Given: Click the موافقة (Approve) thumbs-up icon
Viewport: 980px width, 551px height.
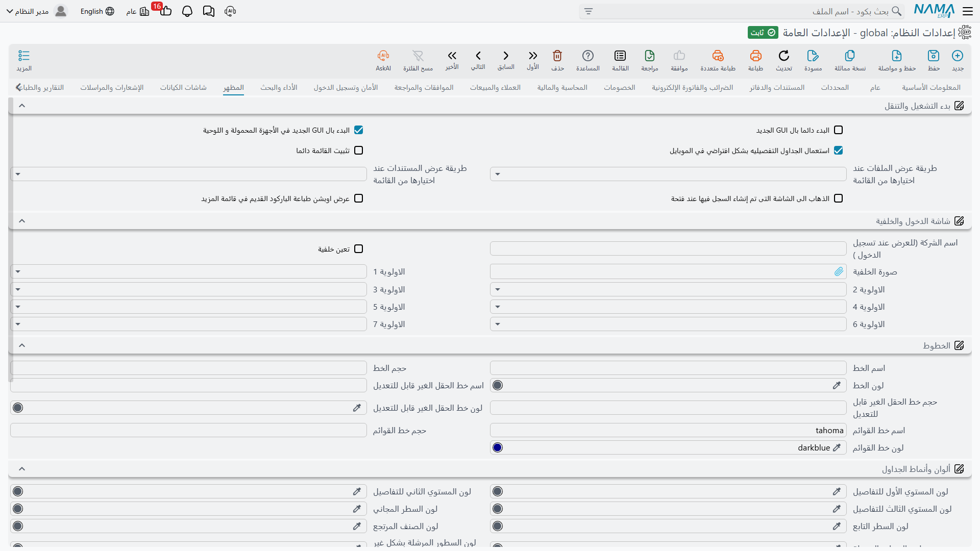Looking at the screenshot, I should tap(679, 56).
